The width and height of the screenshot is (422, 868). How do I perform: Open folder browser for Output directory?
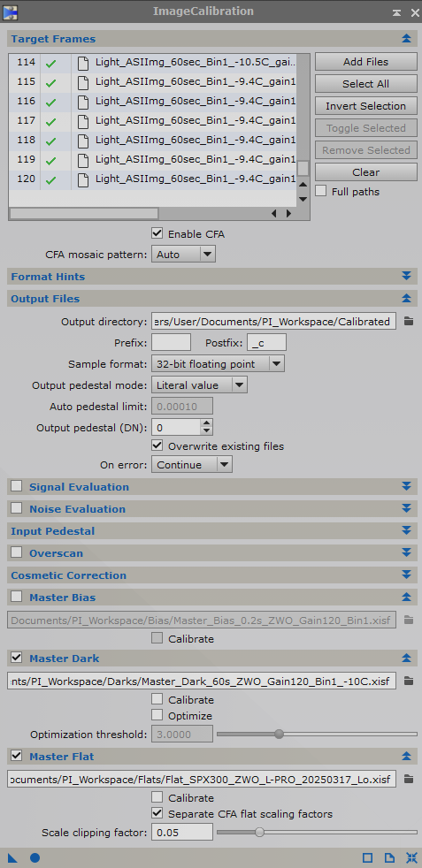click(x=409, y=321)
